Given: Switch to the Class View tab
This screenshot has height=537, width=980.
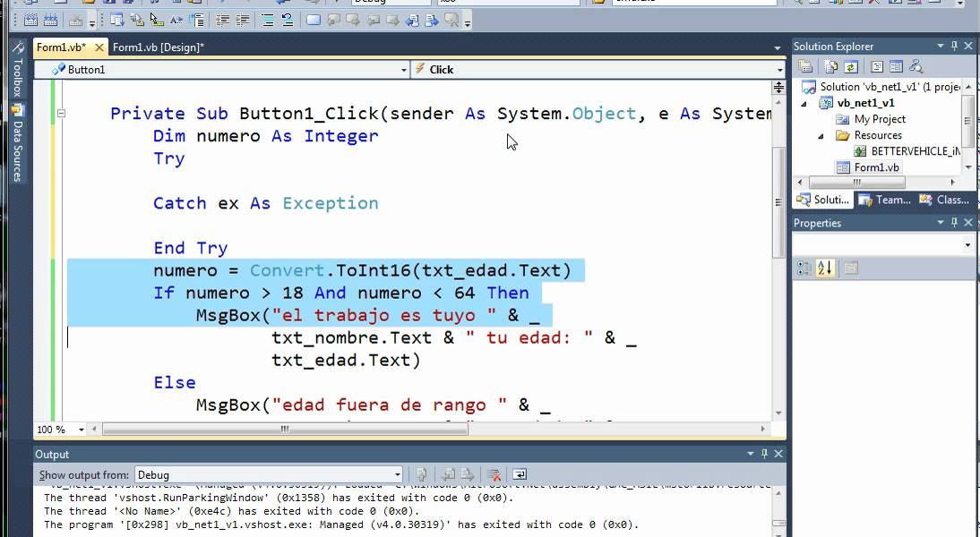Looking at the screenshot, I should click(x=944, y=200).
